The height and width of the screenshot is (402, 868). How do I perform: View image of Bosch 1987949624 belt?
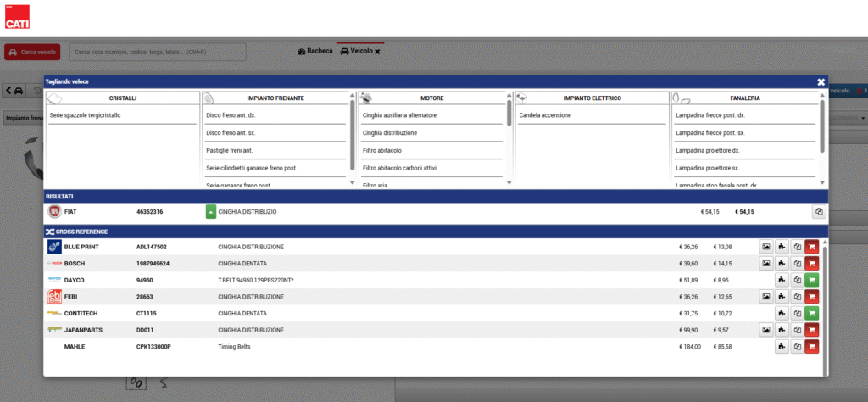[x=766, y=264]
